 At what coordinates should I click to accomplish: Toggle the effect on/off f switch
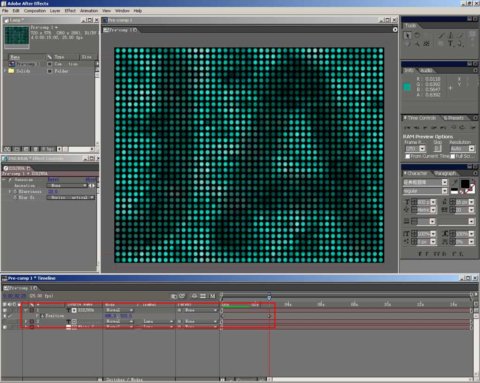click(x=10, y=180)
